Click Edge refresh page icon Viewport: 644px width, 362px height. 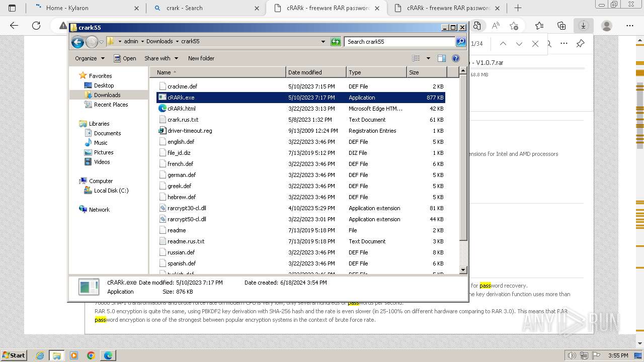(x=36, y=26)
